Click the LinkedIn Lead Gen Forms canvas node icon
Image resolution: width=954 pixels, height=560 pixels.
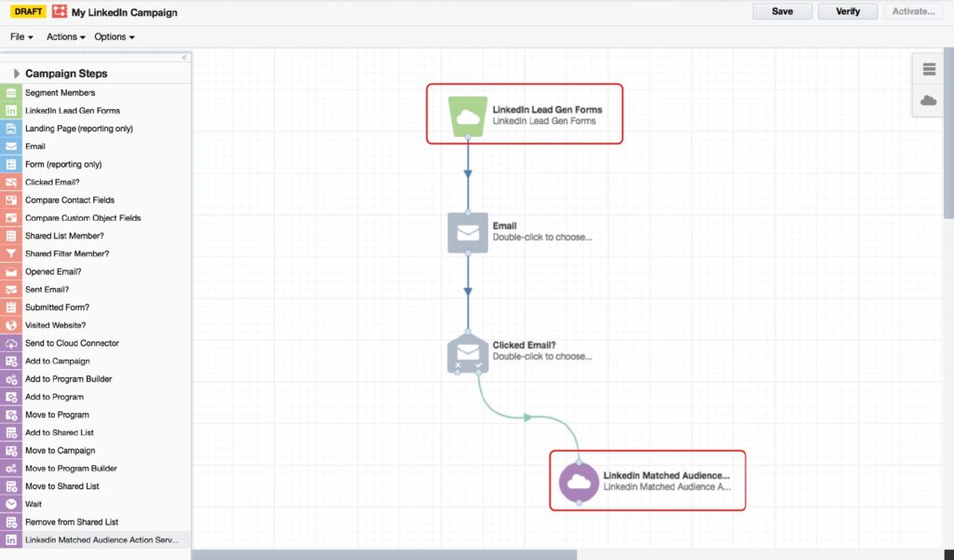[468, 116]
